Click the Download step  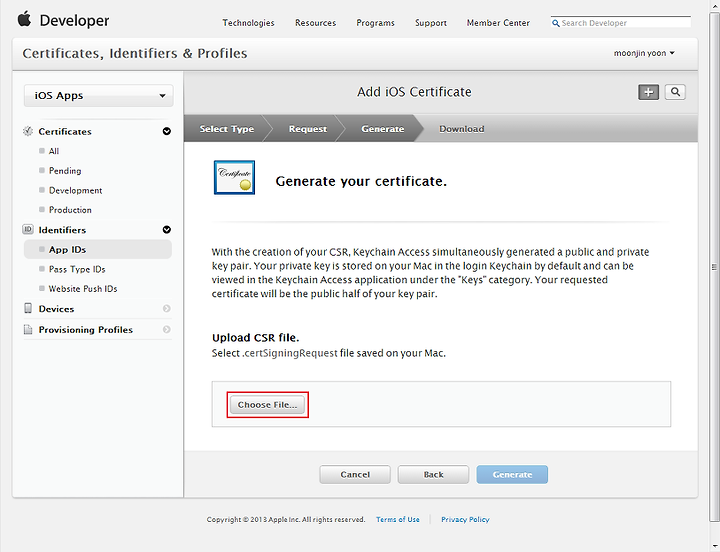pos(461,129)
